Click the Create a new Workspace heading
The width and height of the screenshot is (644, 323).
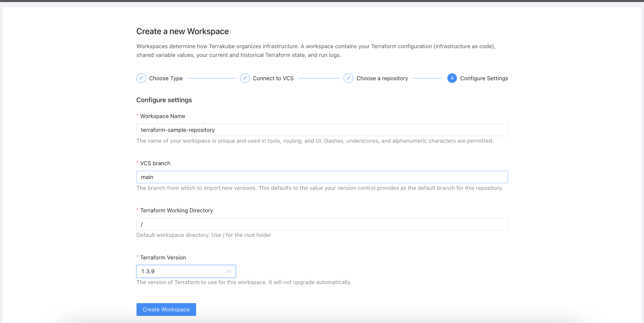coord(182,32)
